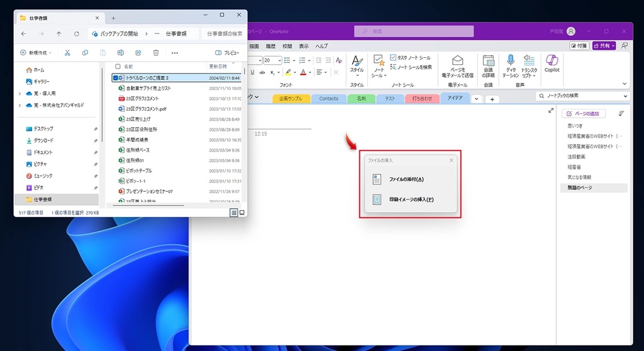Expand the 覚 - 個人用 OneDrive tree node
The height and width of the screenshot is (351, 644).
click(x=19, y=94)
